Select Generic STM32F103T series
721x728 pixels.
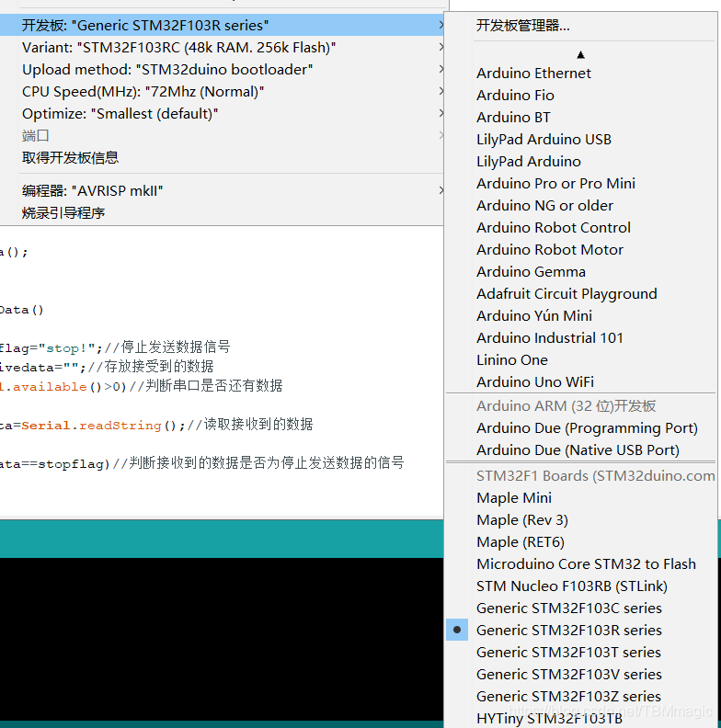(x=580, y=653)
